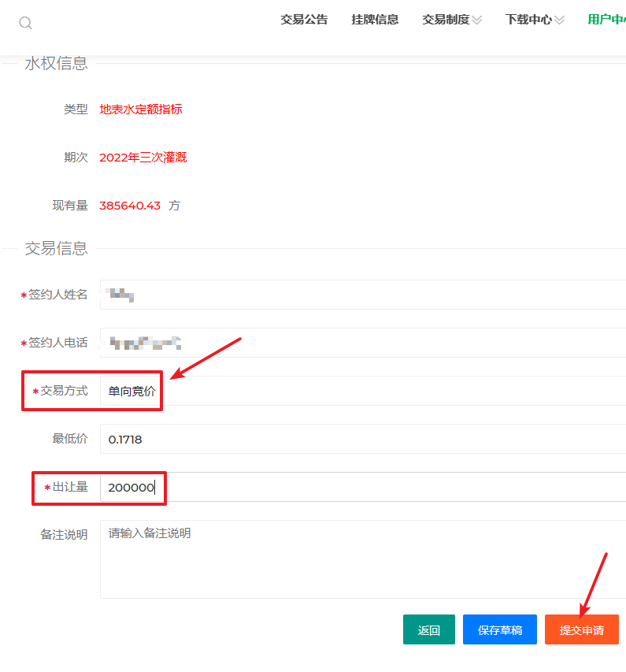Focus the 签约人姓名 input field
The image size is (626, 672).
[x=362, y=295]
